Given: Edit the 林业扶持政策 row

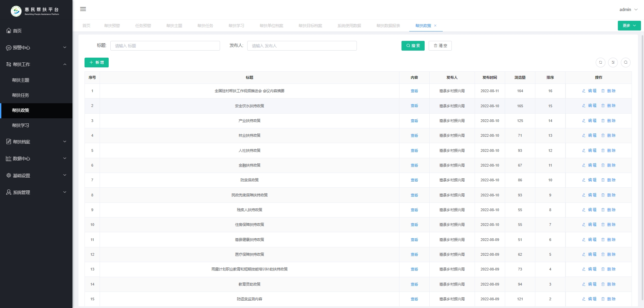Looking at the screenshot, I should [x=589, y=135].
